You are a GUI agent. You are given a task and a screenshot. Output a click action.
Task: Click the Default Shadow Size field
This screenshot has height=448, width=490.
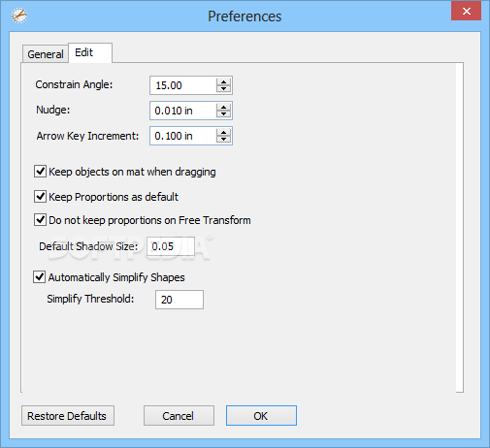(171, 246)
